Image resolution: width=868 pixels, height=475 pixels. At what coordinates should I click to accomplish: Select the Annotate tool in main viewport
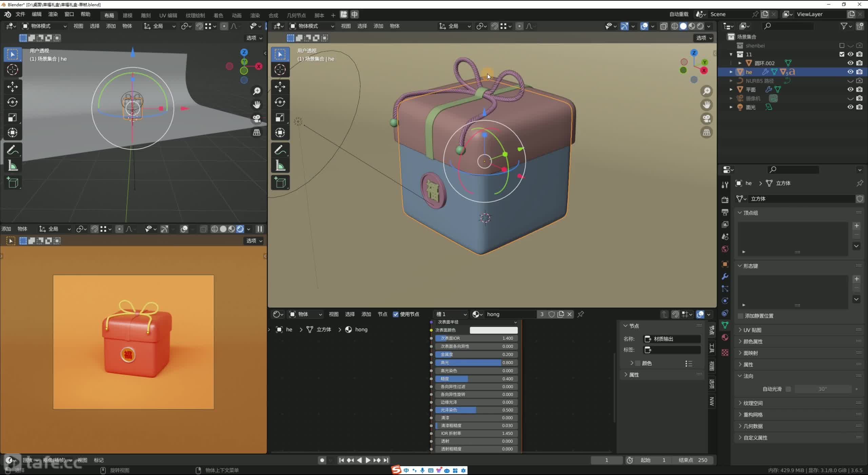[x=280, y=150]
